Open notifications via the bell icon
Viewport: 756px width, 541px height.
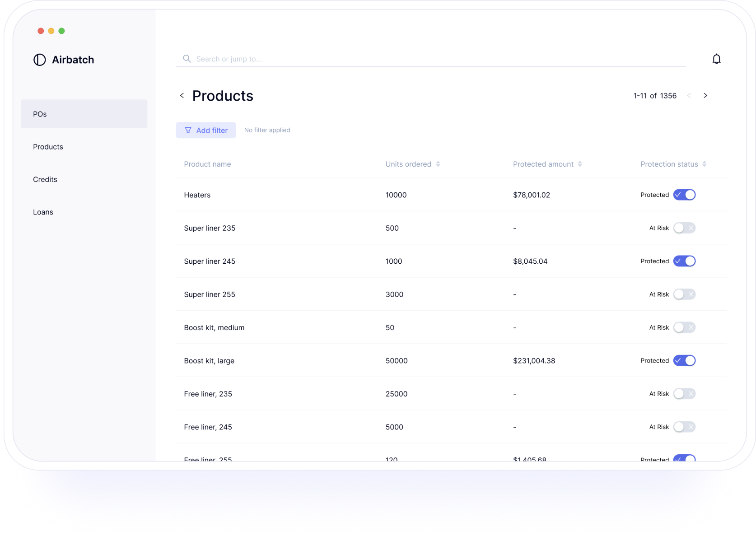[x=716, y=59]
